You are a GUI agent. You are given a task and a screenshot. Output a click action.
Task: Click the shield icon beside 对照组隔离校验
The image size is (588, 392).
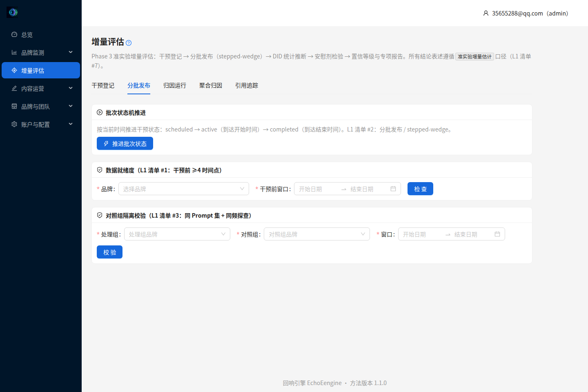click(100, 215)
